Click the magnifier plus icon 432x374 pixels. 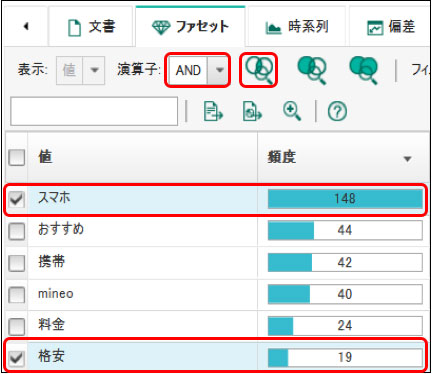pos(292,111)
